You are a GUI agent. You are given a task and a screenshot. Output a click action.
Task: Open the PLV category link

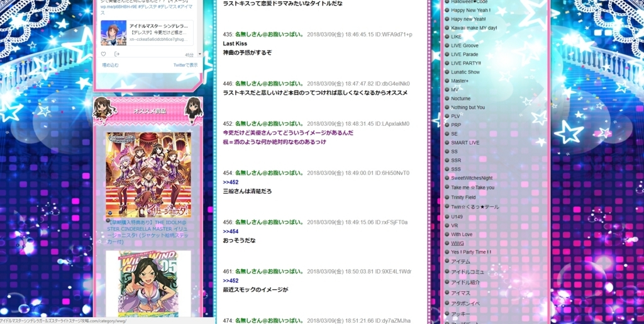coord(455,116)
